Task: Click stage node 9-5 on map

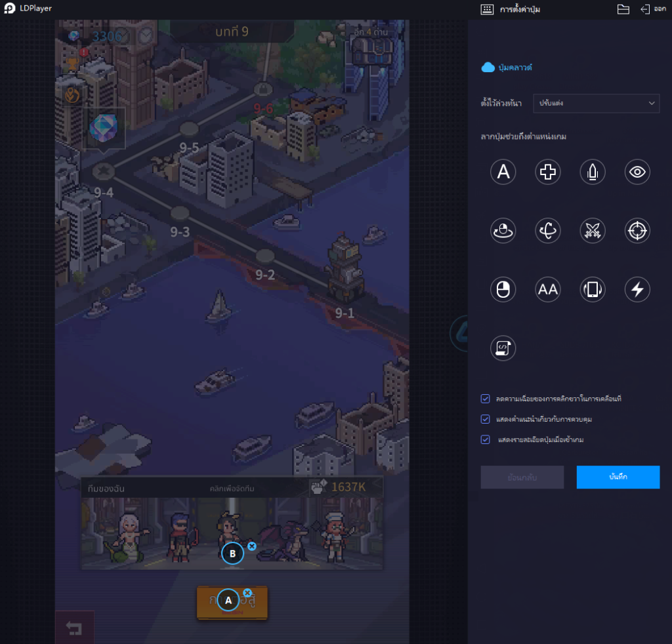Action: [189, 129]
